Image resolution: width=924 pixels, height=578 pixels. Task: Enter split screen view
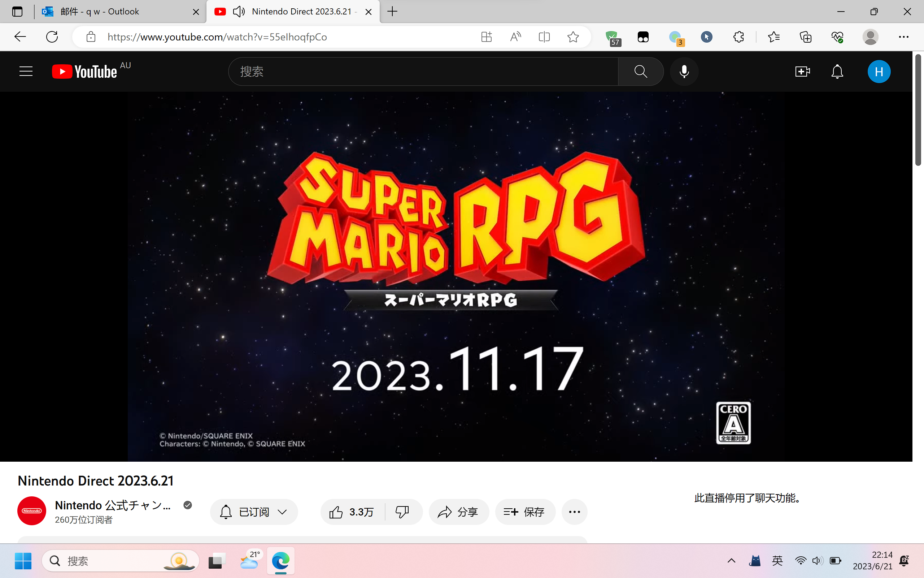click(544, 37)
